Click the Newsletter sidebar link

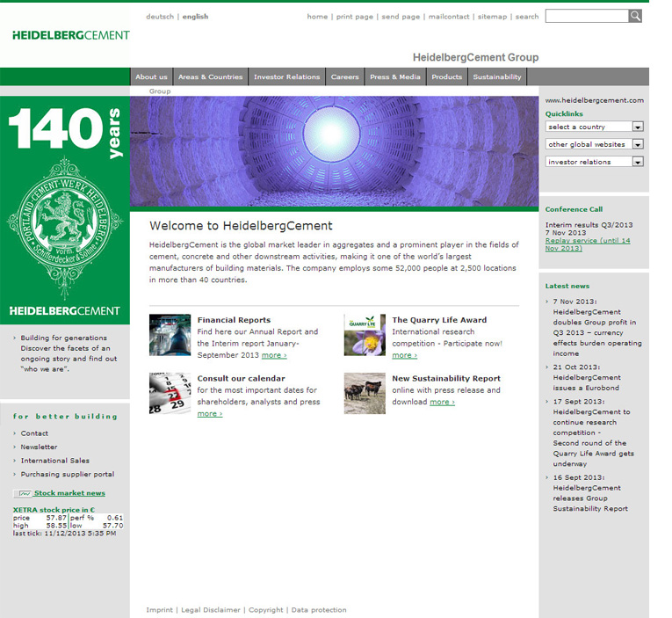39,447
